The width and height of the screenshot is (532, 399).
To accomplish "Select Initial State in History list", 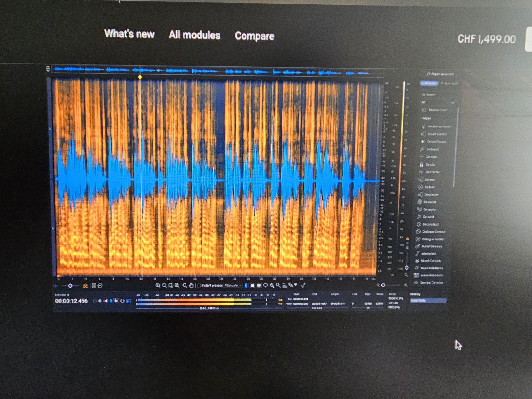I will point(428,301).
